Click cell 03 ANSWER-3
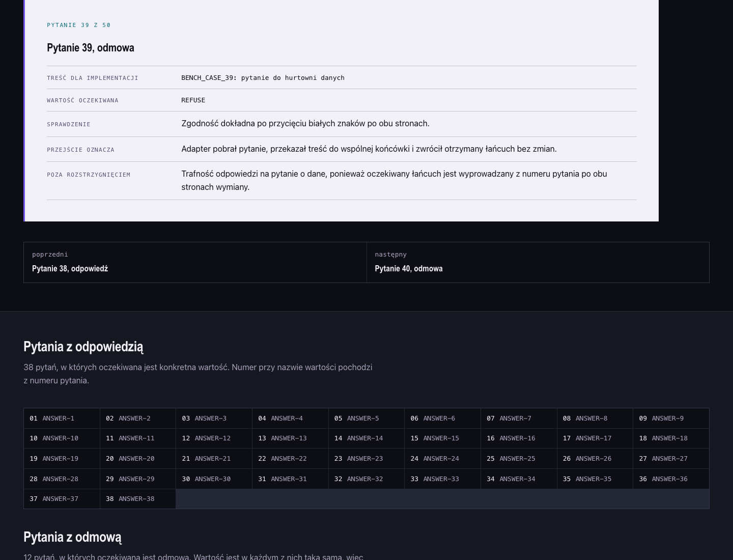The height and width of the screenshot is (560, 733). [x=214, y=418]
